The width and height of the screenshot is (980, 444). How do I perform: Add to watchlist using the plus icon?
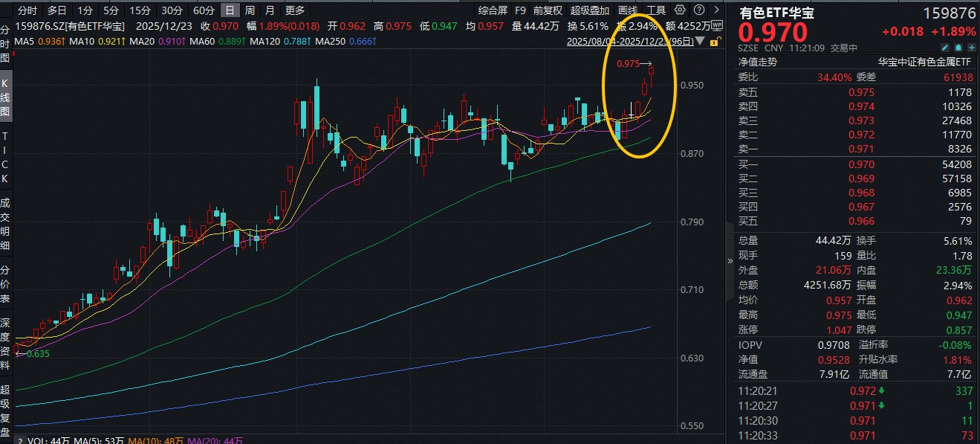972,47
